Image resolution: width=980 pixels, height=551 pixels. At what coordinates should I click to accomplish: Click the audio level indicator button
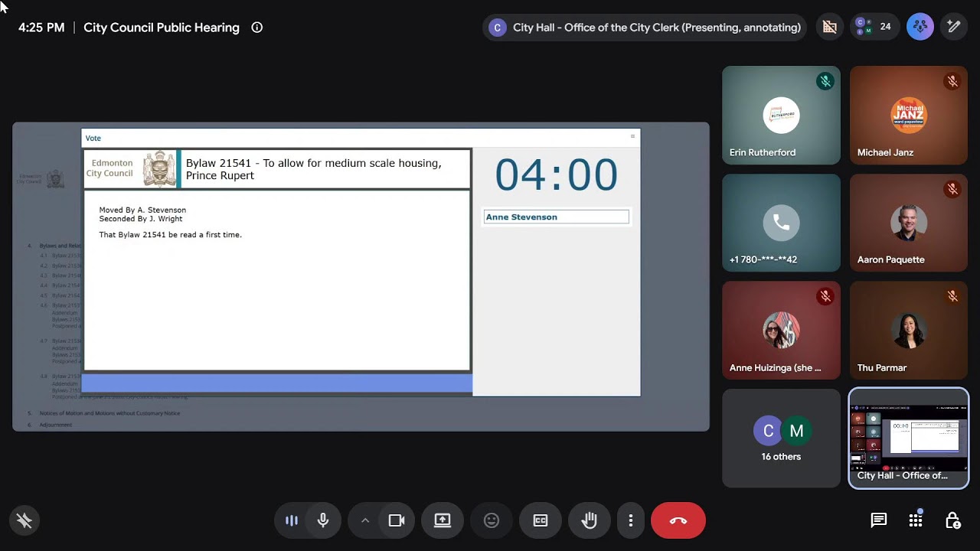click(x=292, y=520)
